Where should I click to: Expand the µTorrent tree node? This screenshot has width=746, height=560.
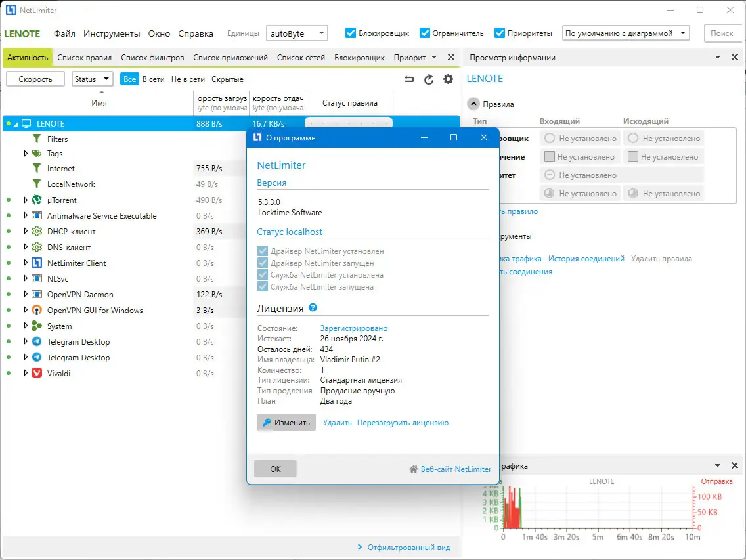coord(26,200)
